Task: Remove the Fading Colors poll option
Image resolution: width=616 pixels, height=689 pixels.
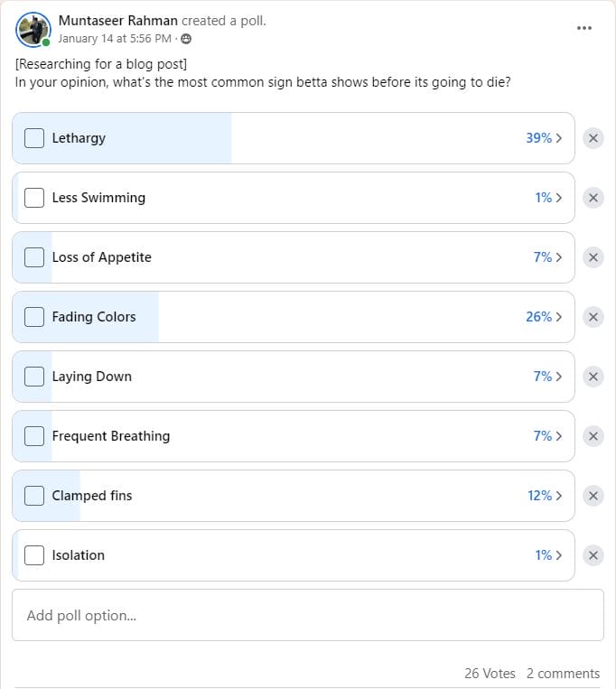Action: (593, 317)
